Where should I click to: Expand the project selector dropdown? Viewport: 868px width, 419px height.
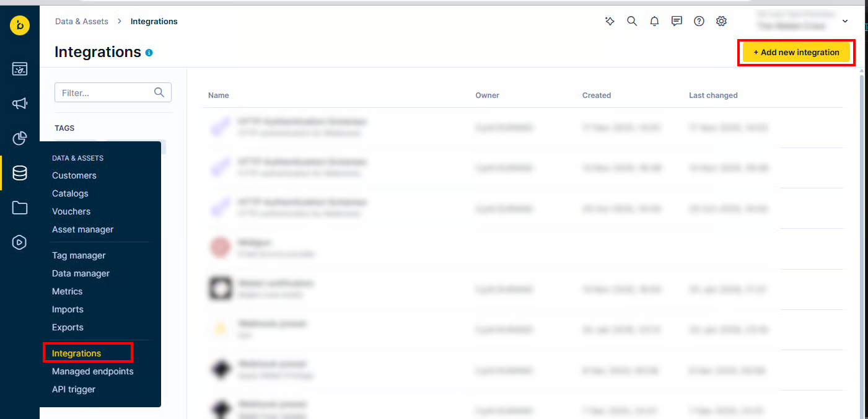point(844,20)
